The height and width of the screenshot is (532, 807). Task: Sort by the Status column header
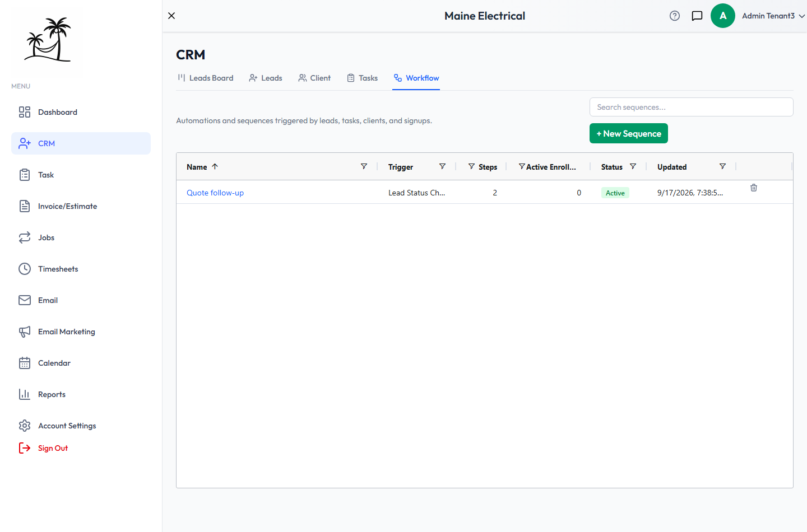612,167
